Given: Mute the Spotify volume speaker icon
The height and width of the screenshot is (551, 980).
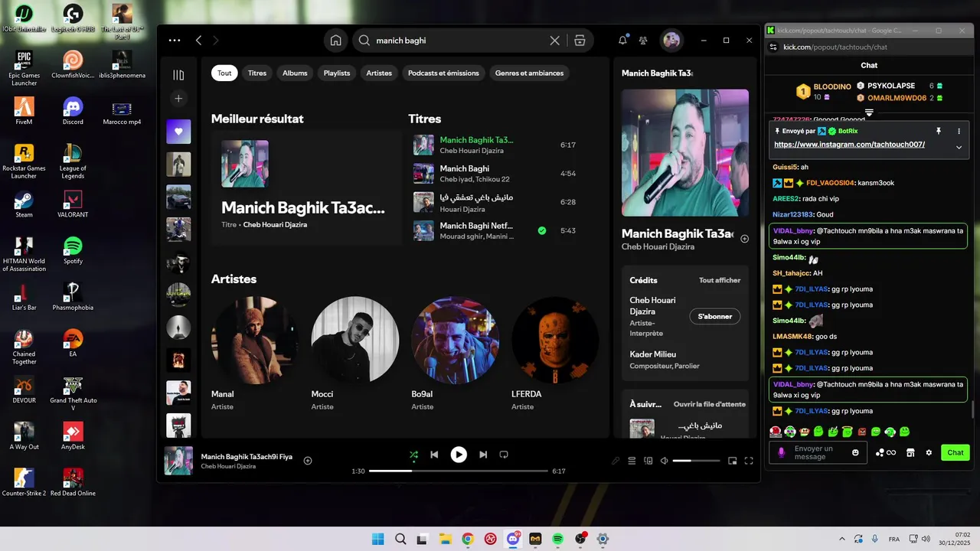Looking at the screenshot, I should (x=665, y=461).
